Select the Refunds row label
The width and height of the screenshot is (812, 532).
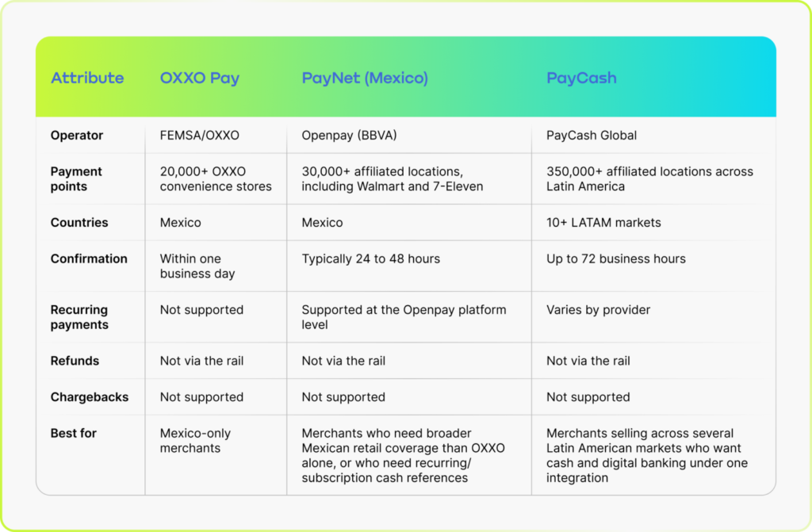(75, 361)
